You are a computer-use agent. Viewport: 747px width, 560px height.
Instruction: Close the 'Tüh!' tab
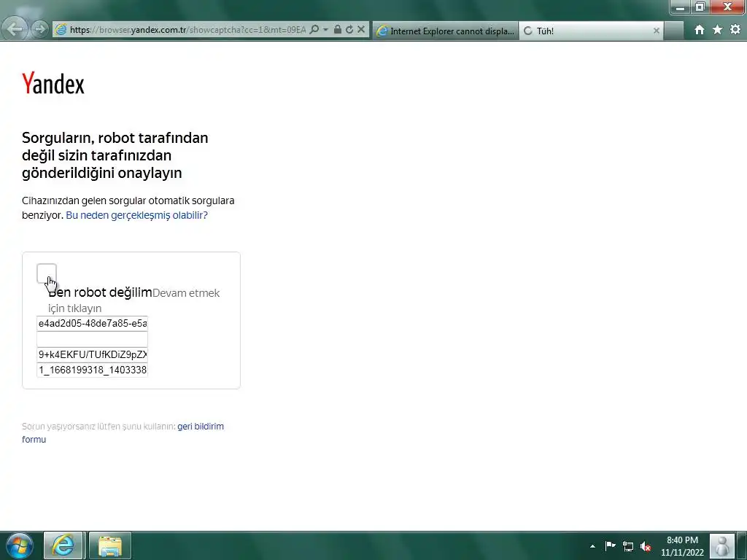click(x=656, y=31)
